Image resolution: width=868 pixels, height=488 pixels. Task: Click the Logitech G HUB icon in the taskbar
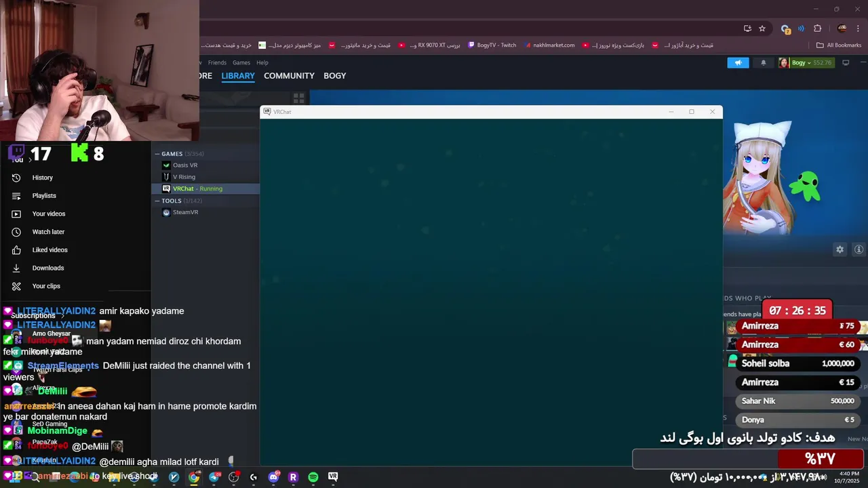pos(254,477)
